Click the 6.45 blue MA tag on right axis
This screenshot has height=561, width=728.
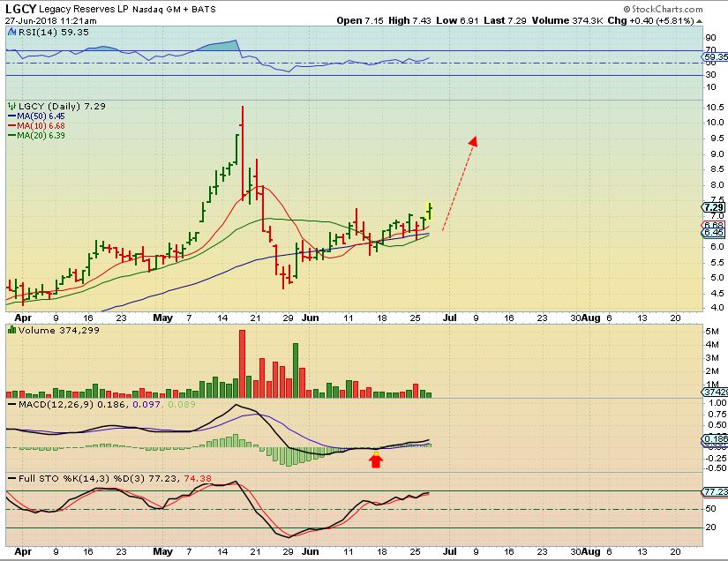tap(714, 233)
